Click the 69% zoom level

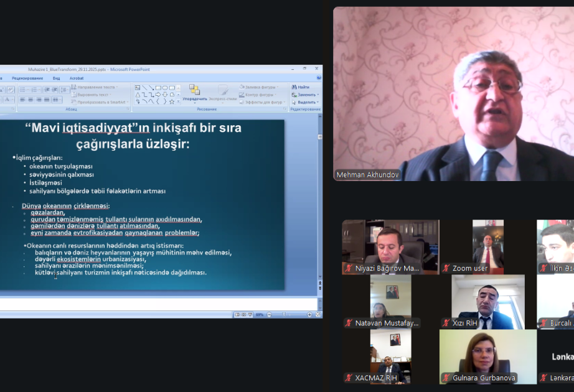[x=260, y=315]
